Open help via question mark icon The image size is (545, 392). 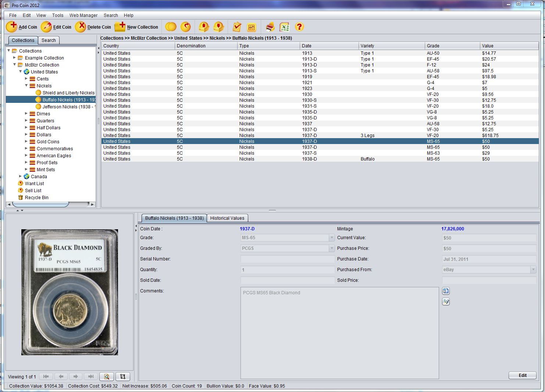(299, 27)
